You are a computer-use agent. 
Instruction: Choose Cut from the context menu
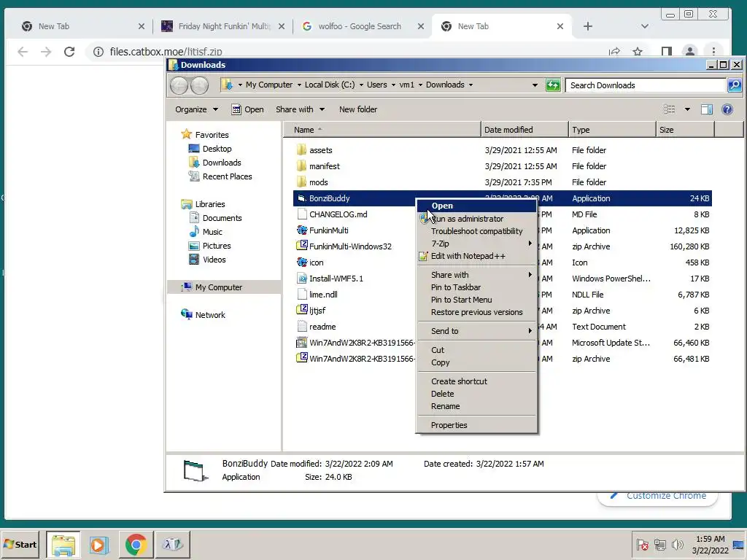click(476, 350)
